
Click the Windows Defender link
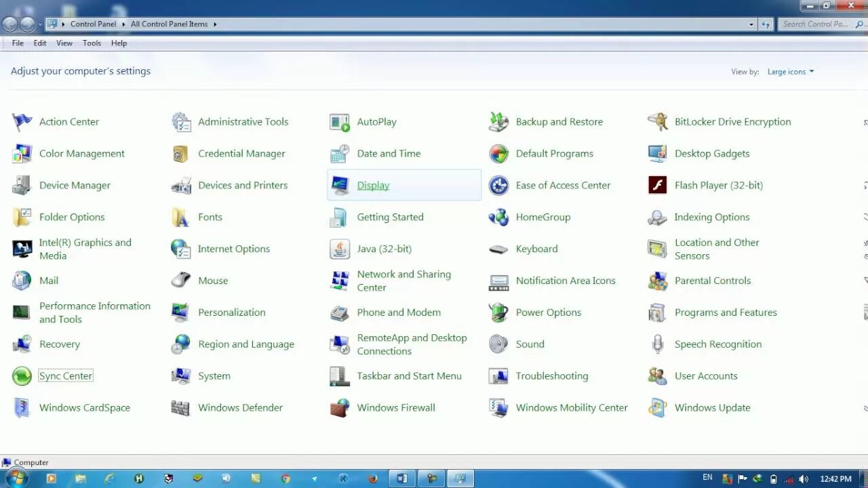tap(241, 408)
